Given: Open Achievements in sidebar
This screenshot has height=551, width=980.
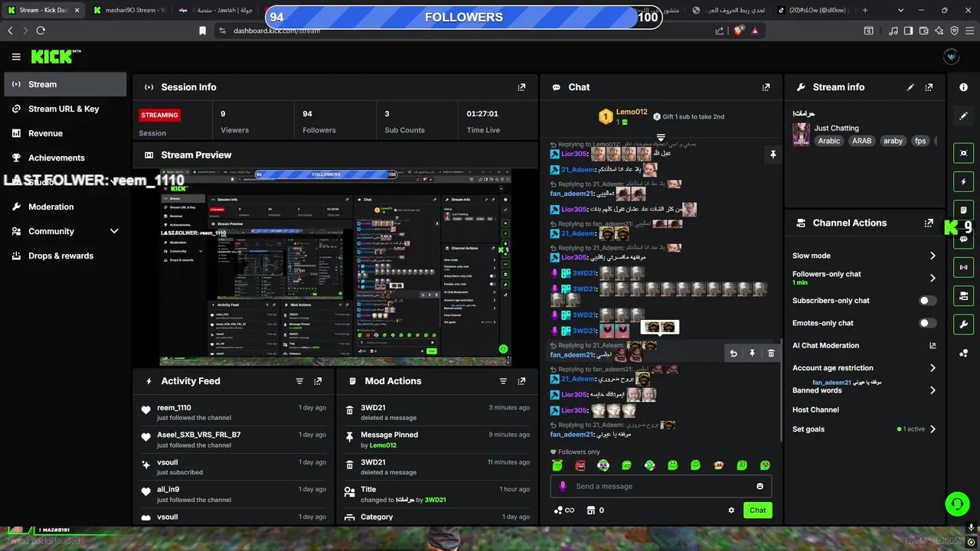Looking at the screenshot, I should [65, 158].
